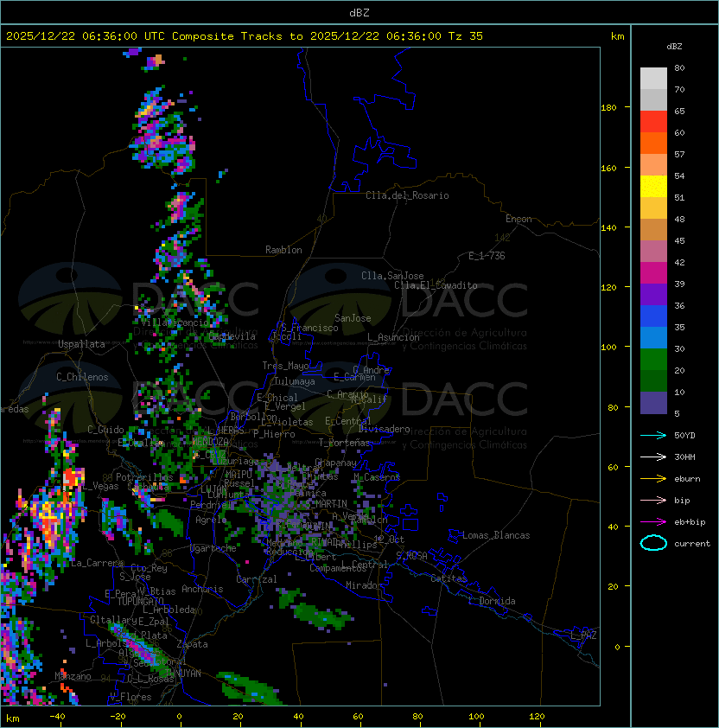The image size is (719, 728).
Task: Click the pink bip arrow in legend
Action: pos(653,500)
